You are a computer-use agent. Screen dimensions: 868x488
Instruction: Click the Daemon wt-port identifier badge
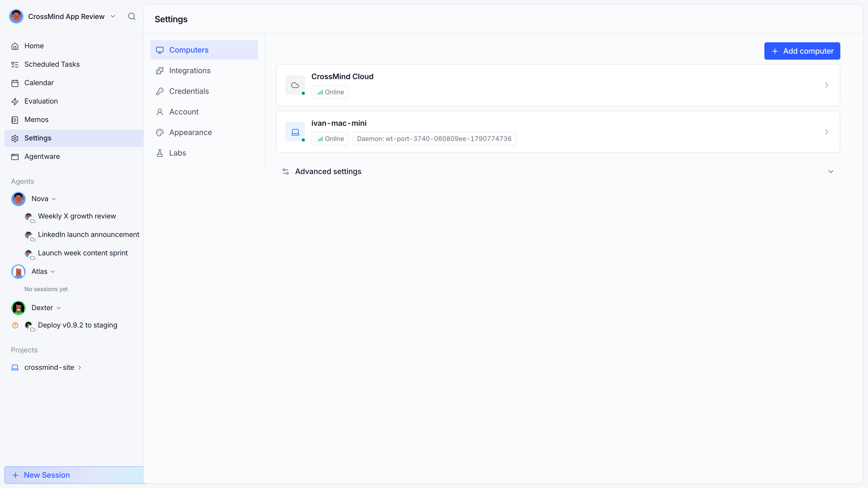tap(434, 139)
